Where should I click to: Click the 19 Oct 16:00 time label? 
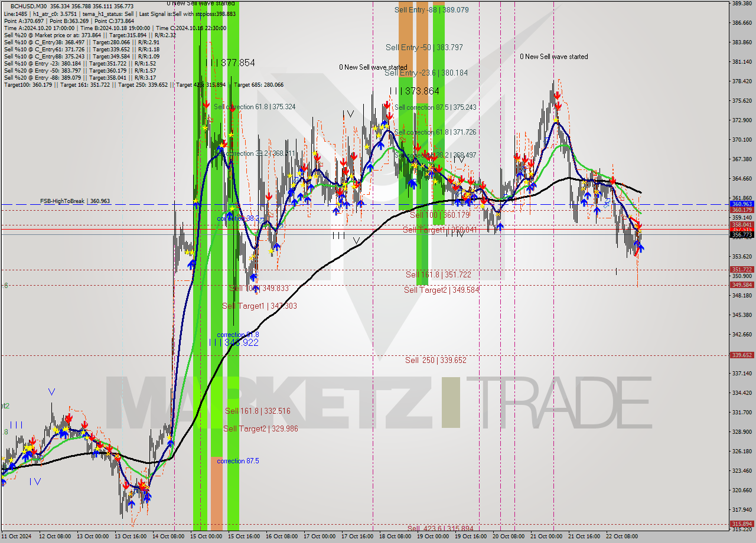[472, 537]
